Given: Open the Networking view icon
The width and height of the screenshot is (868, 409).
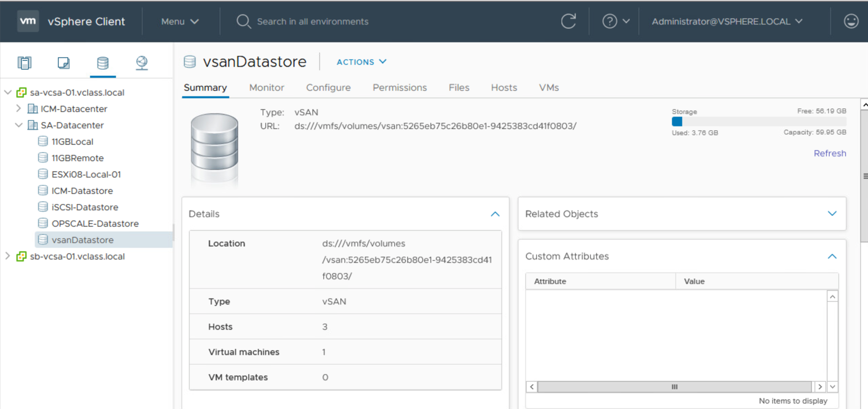Looking at the screenshot, I should click(142, 63).
